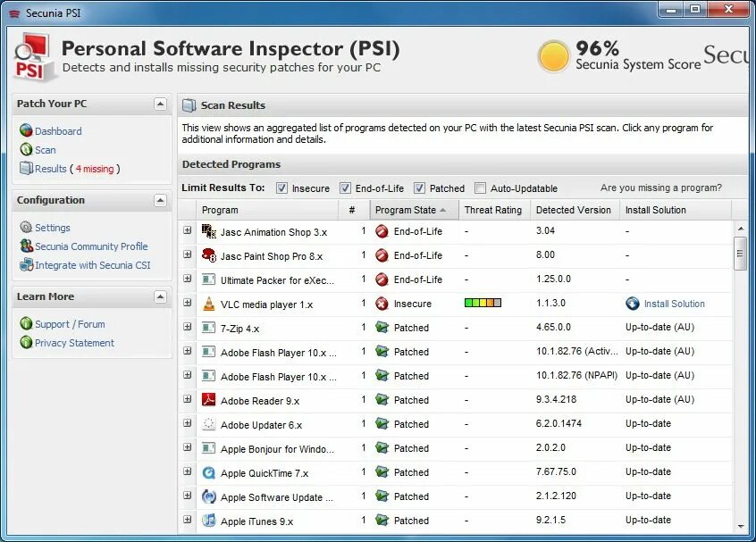
Task: Click the Adobe Updater 6.x icon
Action: [209, 424]
